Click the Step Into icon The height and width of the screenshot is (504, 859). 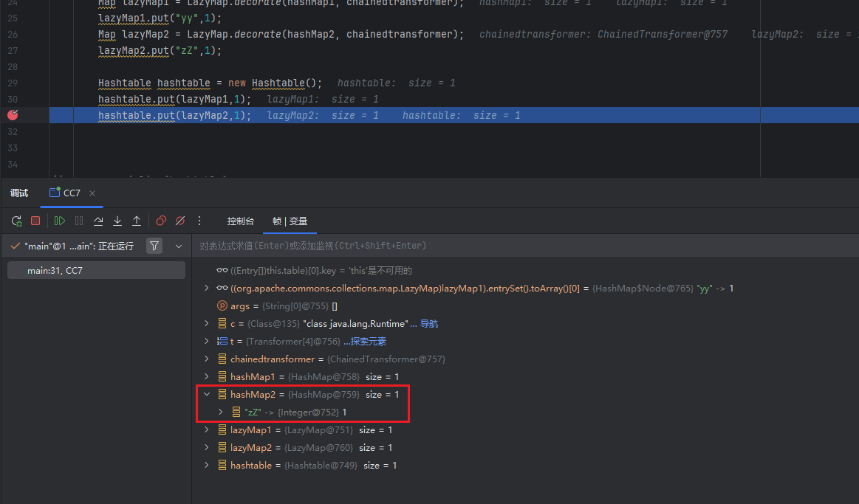coord(117,221)
